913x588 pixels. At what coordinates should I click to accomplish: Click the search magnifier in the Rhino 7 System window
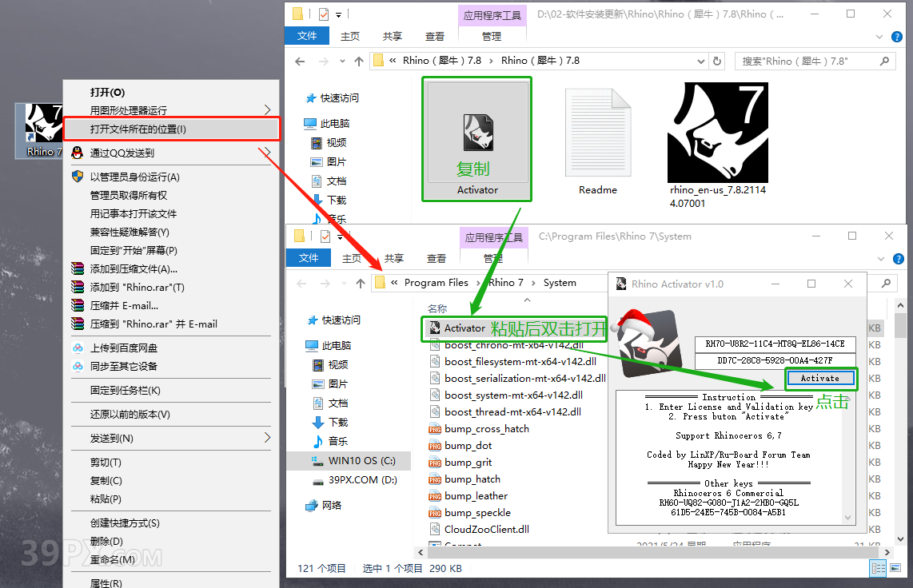click(x=886, y=284)
